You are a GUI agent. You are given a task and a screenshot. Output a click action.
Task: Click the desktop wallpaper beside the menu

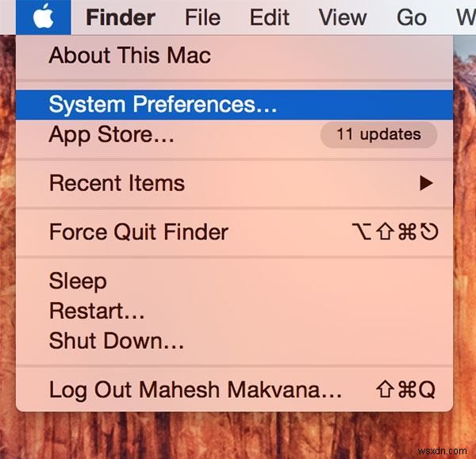465,238
